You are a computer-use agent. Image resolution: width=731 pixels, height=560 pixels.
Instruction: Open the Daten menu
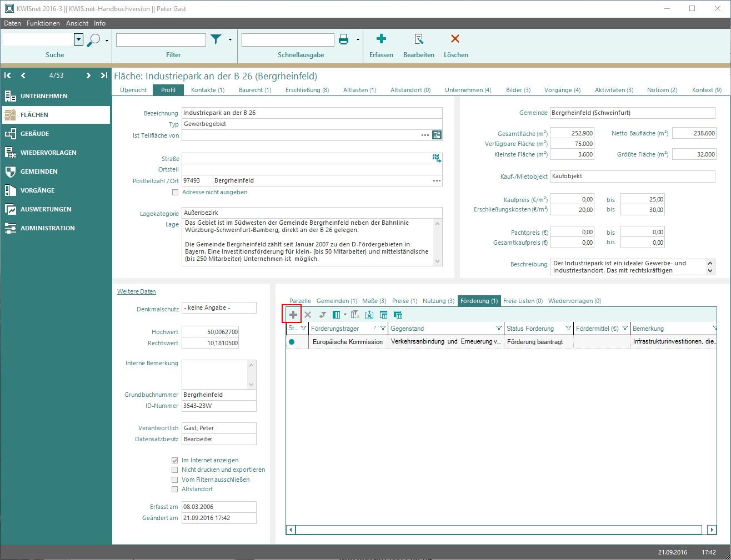12,23
